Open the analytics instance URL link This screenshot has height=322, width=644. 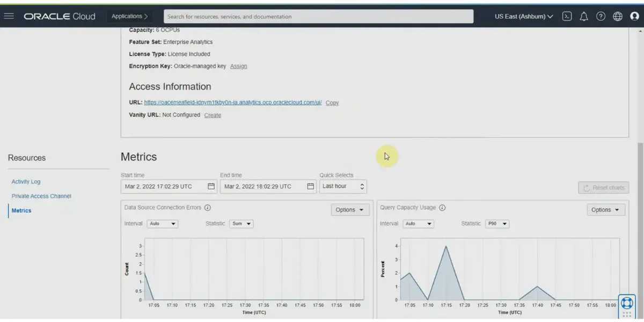(x=233, y=103)
